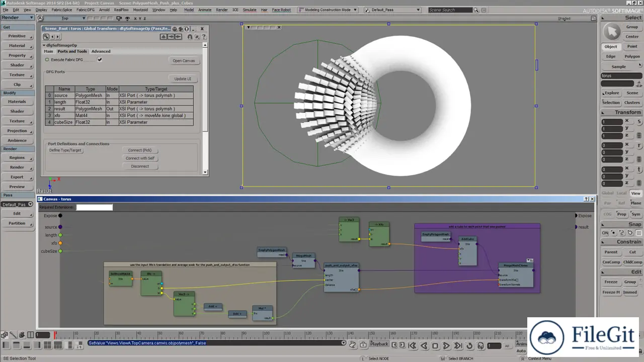Go to next property page arrow
This screenshot has height=362, width=644.
point(57,37)
